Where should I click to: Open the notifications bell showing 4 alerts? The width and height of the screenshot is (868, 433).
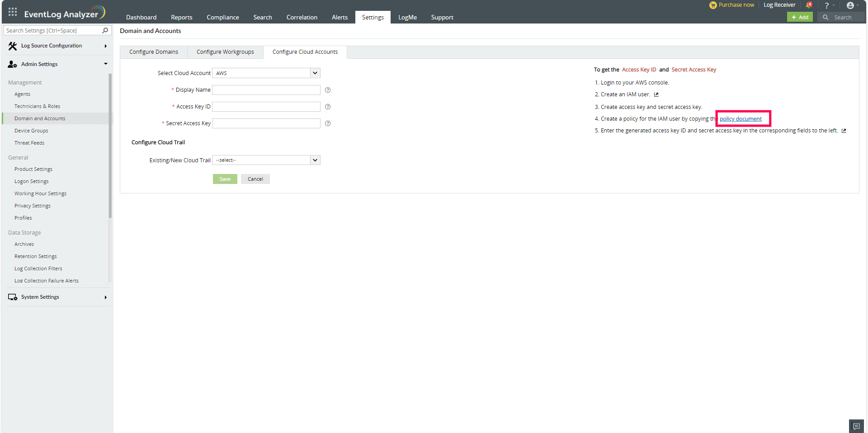pos(809,5)
